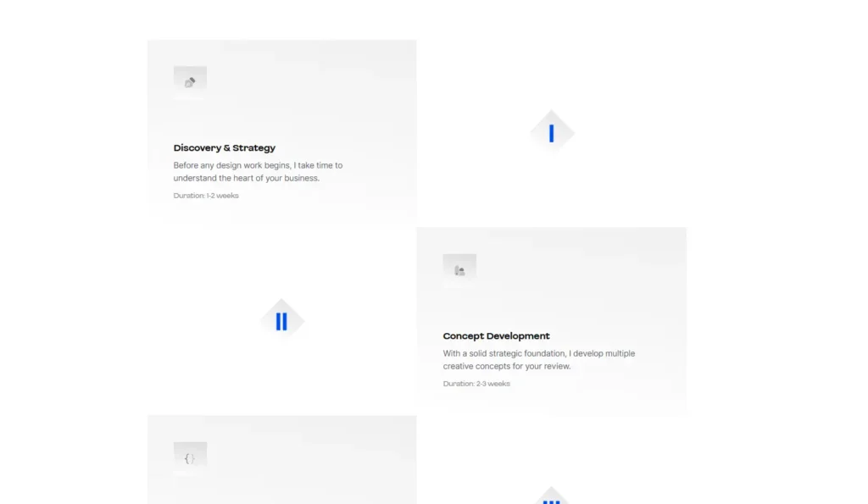Click empty space right of the Concept card icon
Viewport: 868px width, 504px height.
[x=576, y=269]
